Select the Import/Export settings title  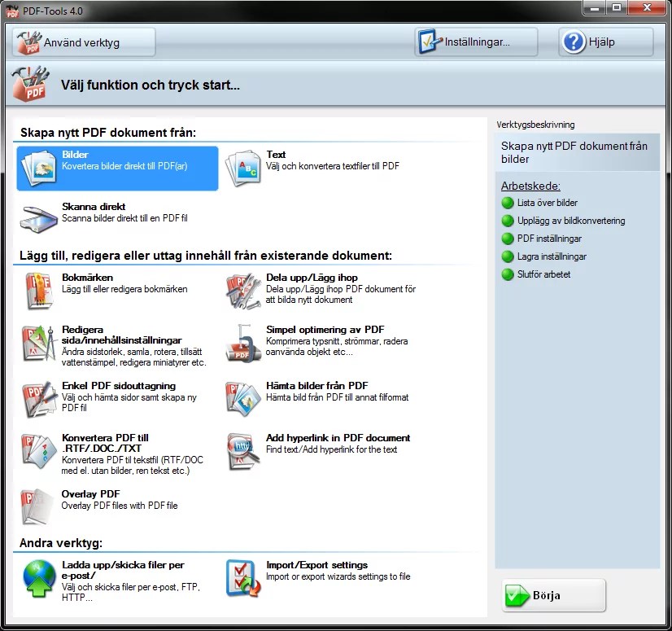317,565
